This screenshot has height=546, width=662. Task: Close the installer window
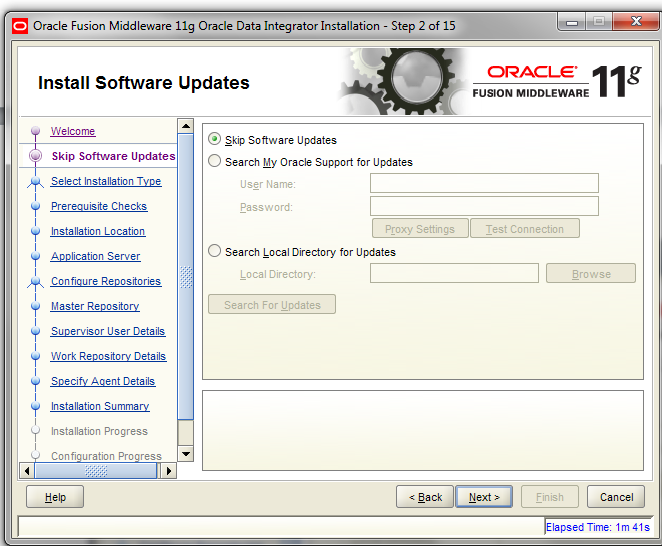tap(636, 22)
